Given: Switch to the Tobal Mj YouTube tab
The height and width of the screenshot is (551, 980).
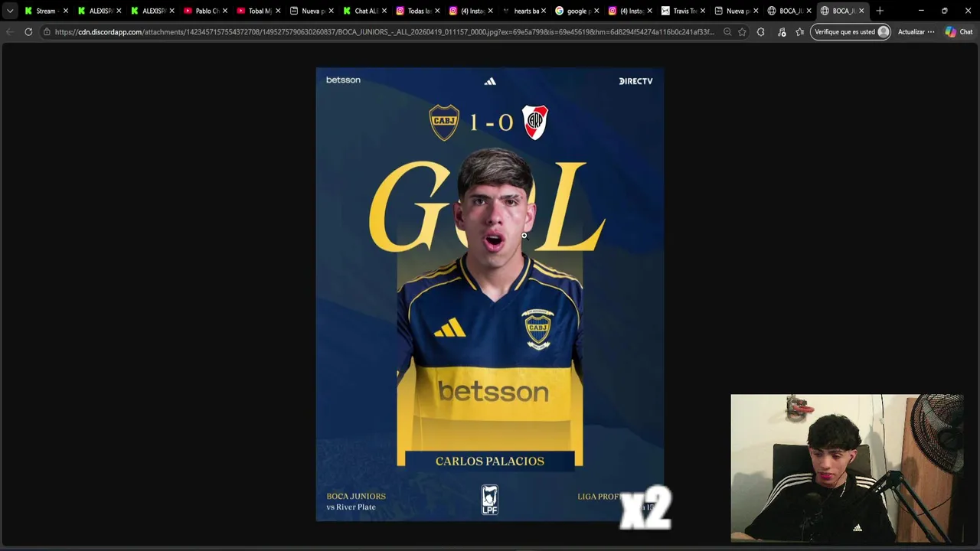Looking at the screenshot, I should pos(259,11).
